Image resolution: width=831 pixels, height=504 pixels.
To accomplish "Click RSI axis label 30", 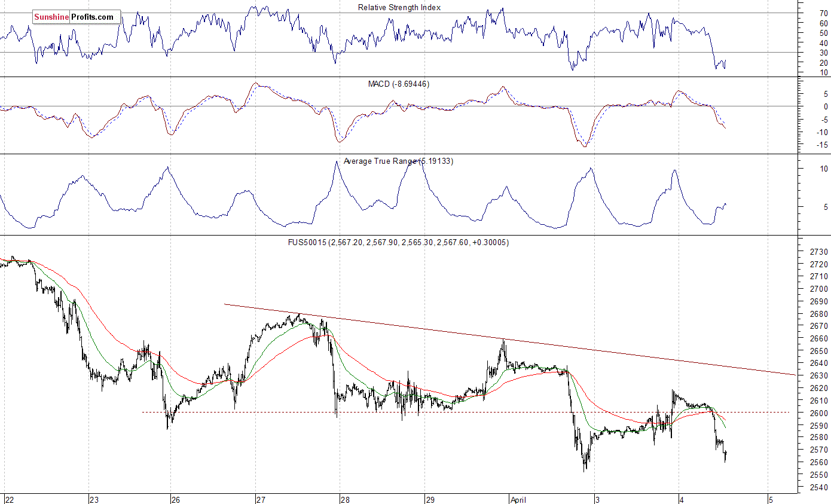I will click(x=824, y=53).
